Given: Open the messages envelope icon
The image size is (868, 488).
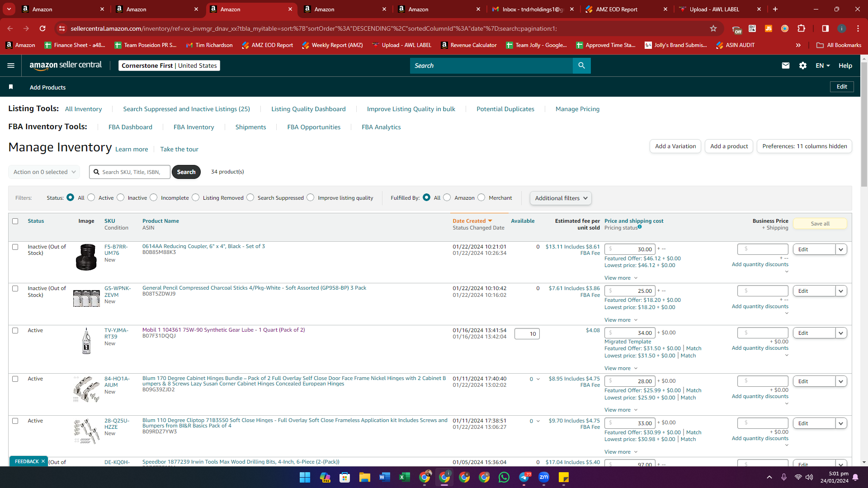Looking at the screenshot, I should 786,66.
